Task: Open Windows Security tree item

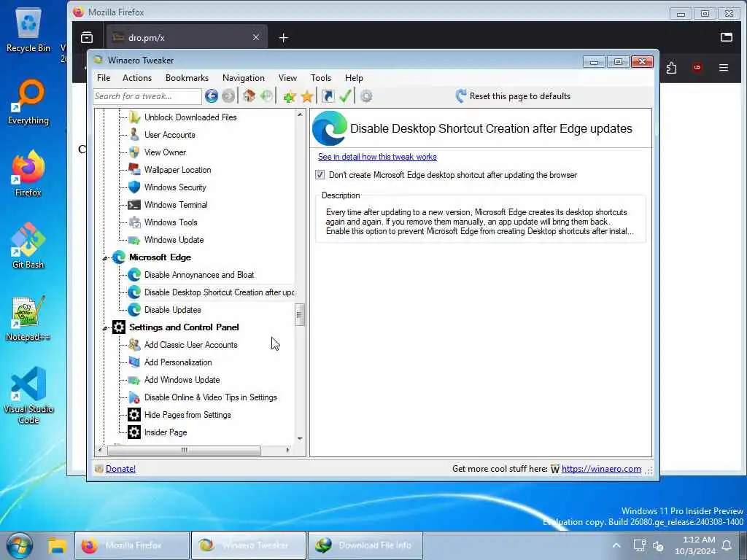Action: 175,187
